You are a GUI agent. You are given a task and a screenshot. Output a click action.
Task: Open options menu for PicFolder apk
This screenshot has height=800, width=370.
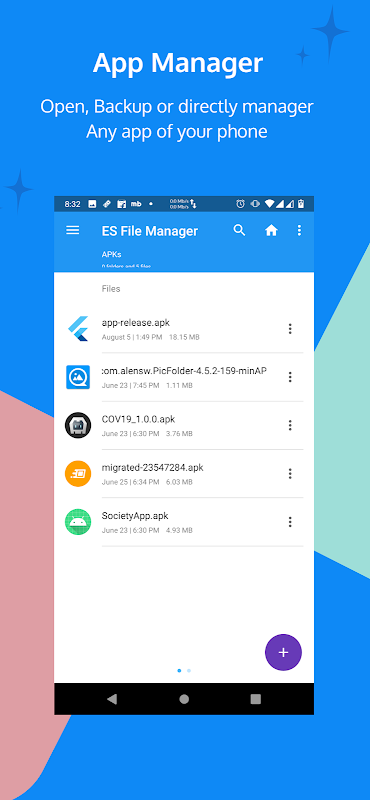click(x=290, y=377)
